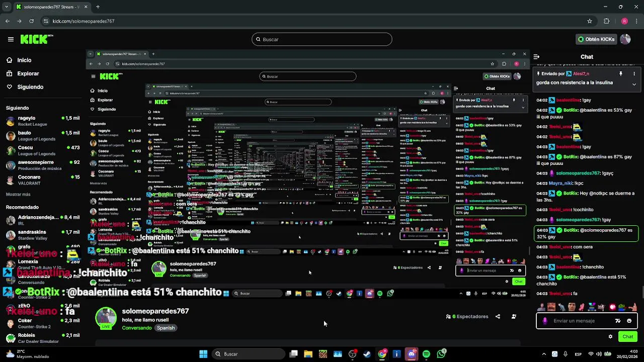Viewport: 644px width, 362px height.
Task: Unpin the pinned chat message
Action: [x=621, y=73]
